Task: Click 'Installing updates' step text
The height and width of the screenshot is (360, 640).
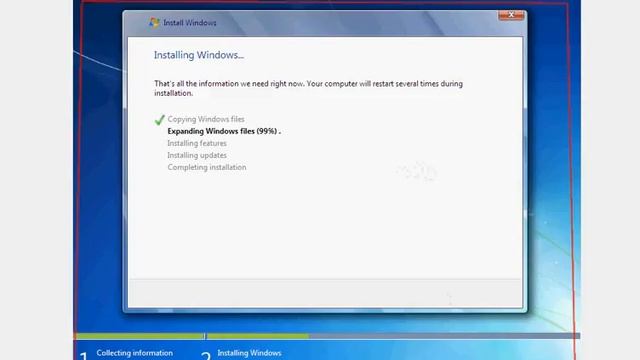Action: click(x=197, y=155)
